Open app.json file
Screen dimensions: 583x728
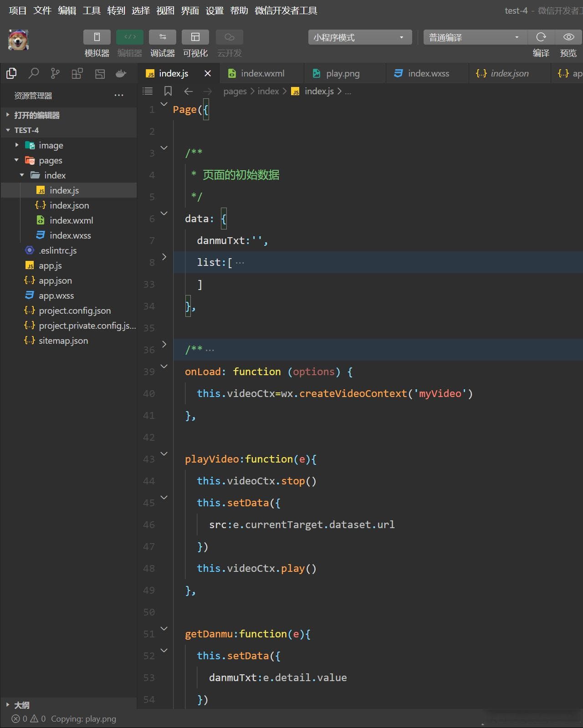68,280
